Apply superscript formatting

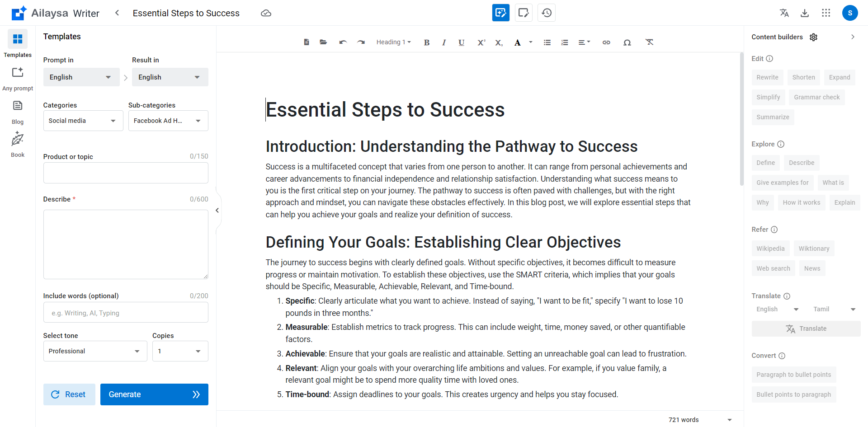(x=481, y=42)
